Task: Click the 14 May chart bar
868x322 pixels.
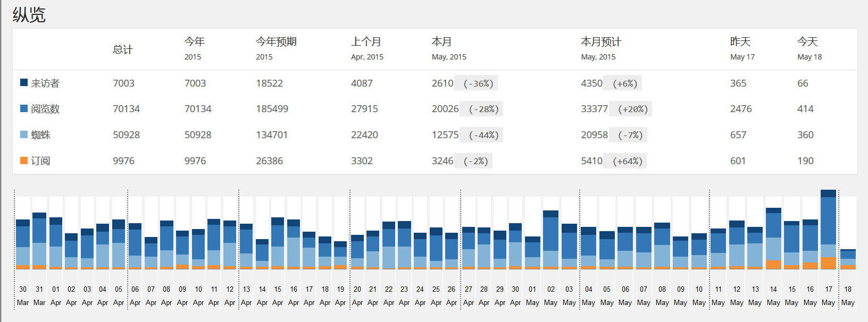Action: coord(773,239)
